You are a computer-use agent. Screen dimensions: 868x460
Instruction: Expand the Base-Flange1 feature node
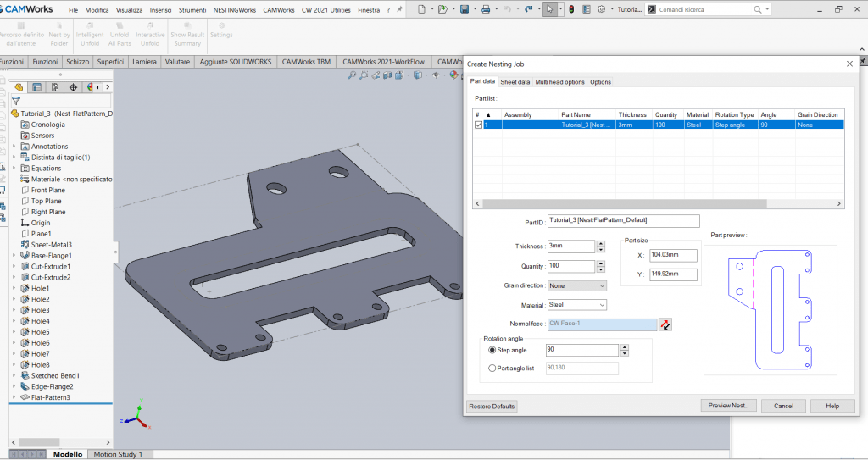pyautogui.click(x=14, y=256)
